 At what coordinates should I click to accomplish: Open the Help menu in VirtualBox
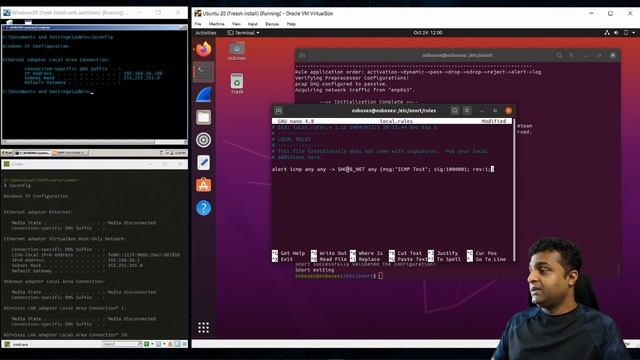coord(291,24)
